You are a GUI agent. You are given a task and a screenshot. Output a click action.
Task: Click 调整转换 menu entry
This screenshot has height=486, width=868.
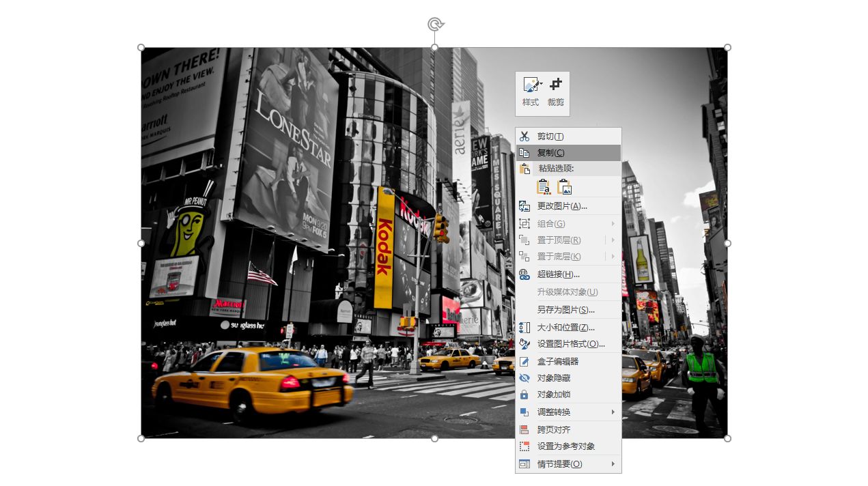(568, 412)
